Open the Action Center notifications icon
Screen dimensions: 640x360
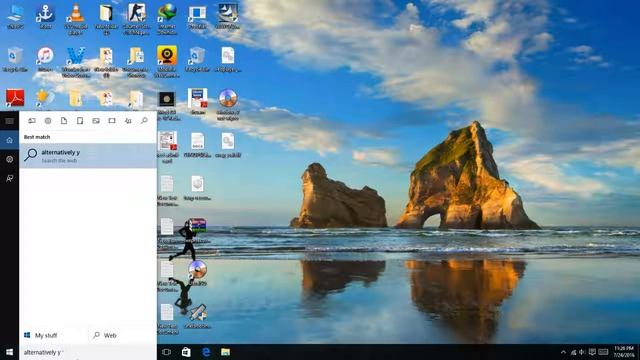pos(592,352)
